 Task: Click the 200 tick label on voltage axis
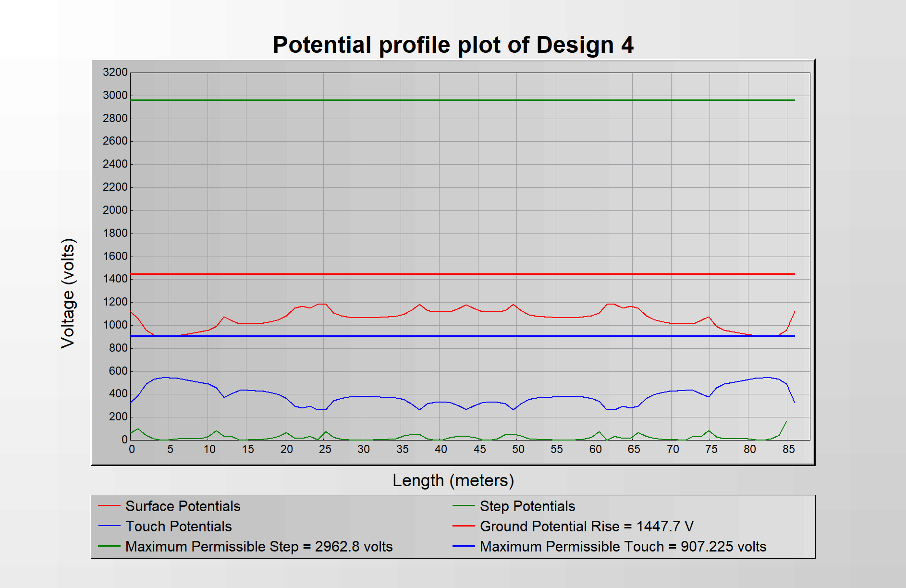pos(118,417)
